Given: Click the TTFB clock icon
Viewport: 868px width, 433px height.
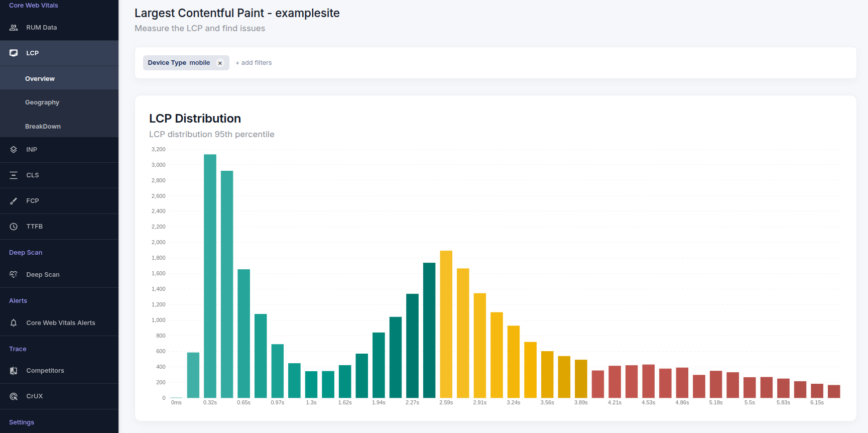Looking at the screenshot, I should tap(14, 227).
